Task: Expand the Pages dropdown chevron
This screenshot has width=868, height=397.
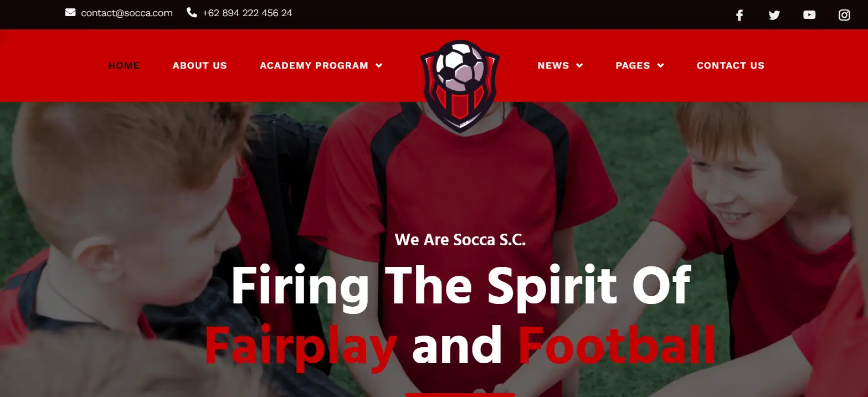Action: [x=660, y=65]
